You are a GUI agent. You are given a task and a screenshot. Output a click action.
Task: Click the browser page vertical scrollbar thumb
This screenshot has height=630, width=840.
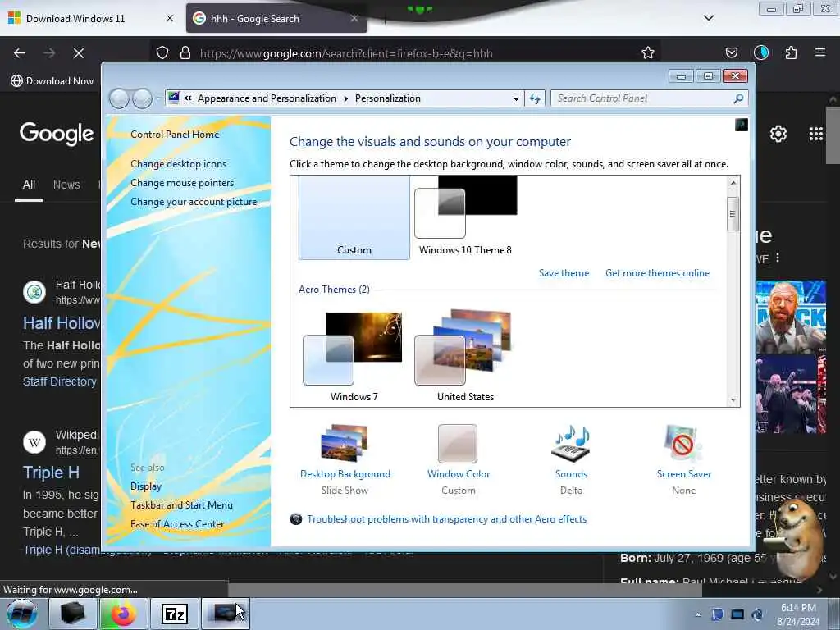[833, 136]
